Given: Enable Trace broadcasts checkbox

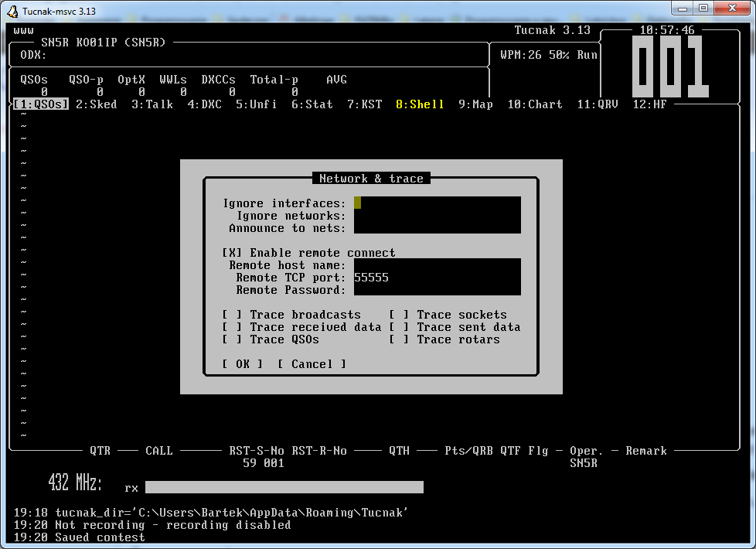Looking at the screenshot, I should pyautogui.click(x=232, y=315).
